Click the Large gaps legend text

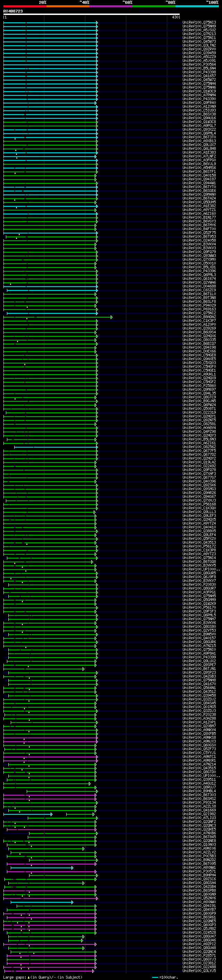tap(15, 977)
